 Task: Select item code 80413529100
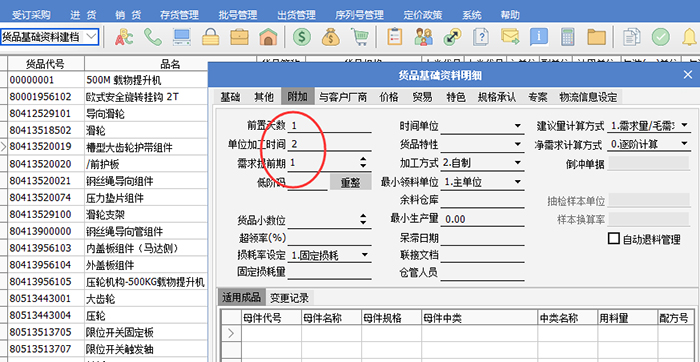(40, 215)
